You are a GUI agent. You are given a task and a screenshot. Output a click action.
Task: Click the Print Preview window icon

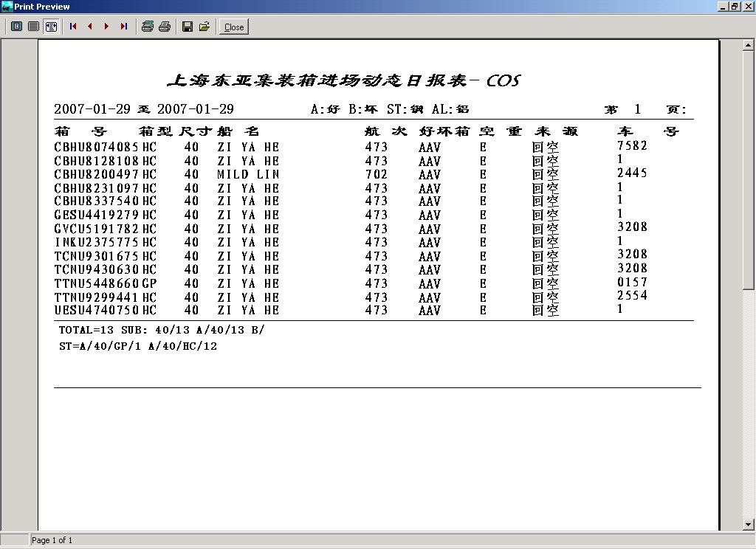point(7,6)
